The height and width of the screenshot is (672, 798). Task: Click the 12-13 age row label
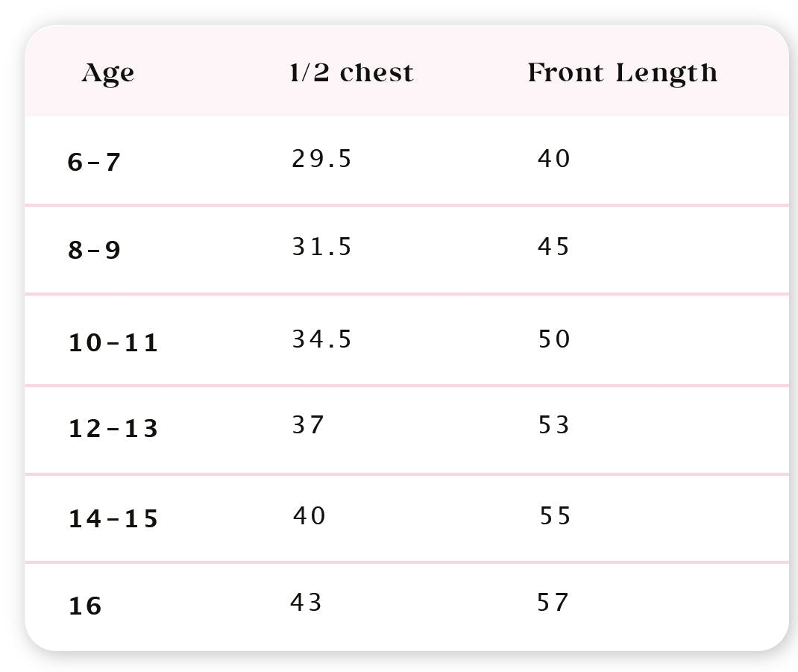click(113, 429)
